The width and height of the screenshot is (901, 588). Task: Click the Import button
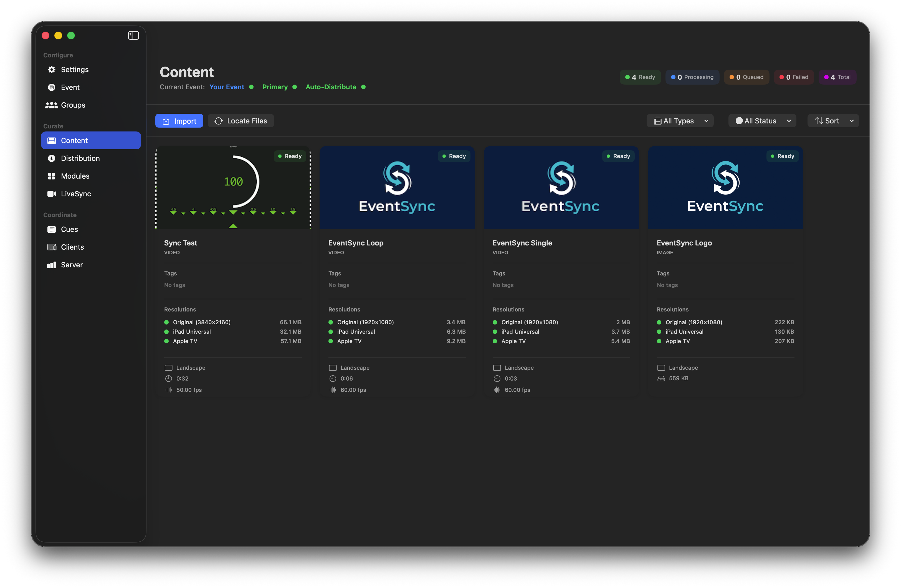179,120
